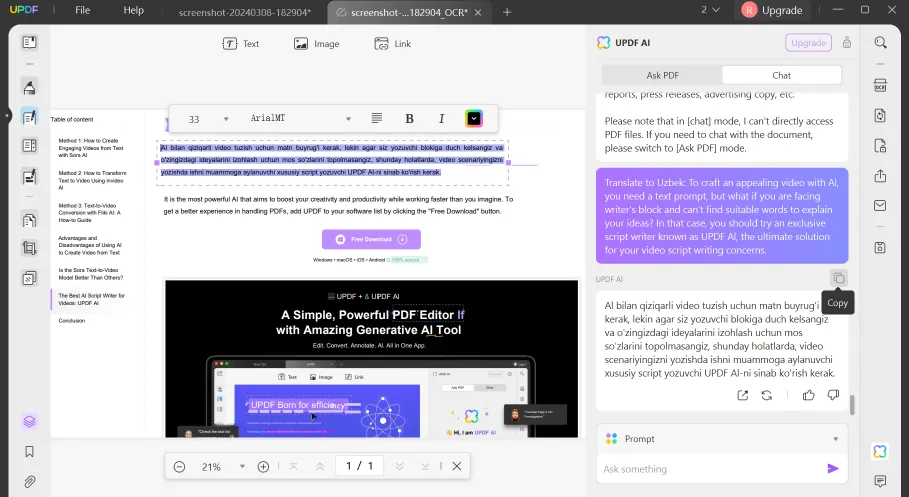Image resolution: width=909 pixels, height=497 pixels.
Task: Add Image in edit toolbar
Action: (x=317, y=43)
